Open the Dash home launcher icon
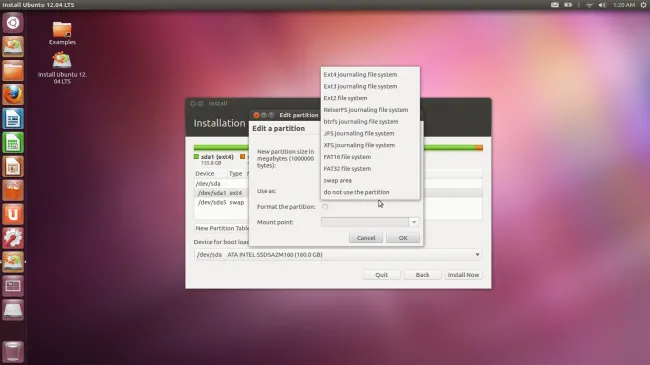 13,23
